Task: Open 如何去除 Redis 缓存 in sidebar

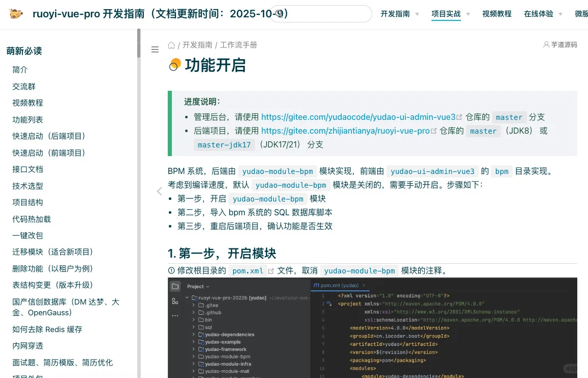Action: coord(47,329)
